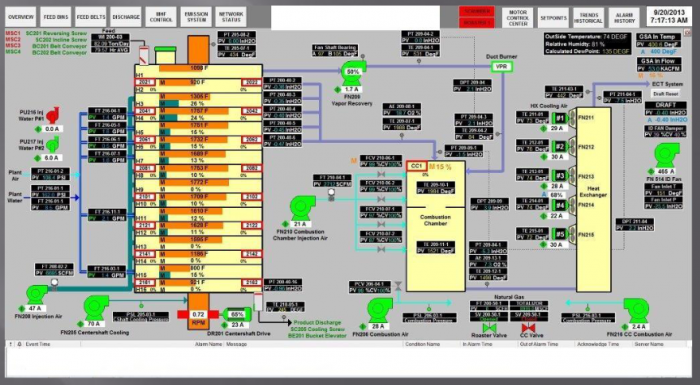
Task: Select HX cooling fan #1 at FN211
Action: pos(563,118)
